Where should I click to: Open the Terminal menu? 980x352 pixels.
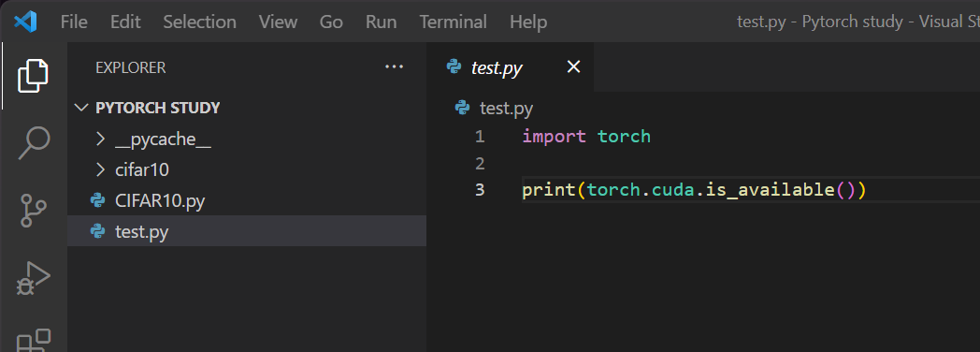click(x=454, y=22)
